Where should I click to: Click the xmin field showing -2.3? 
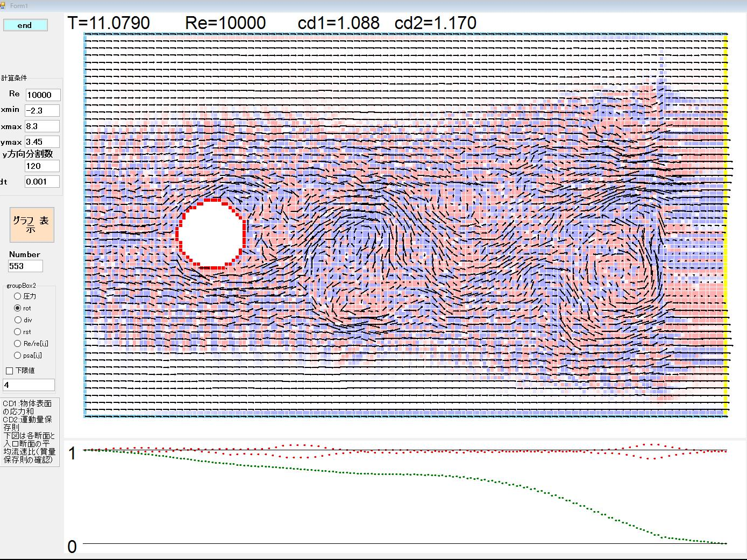pyautogui.click(x=42, y=110)
